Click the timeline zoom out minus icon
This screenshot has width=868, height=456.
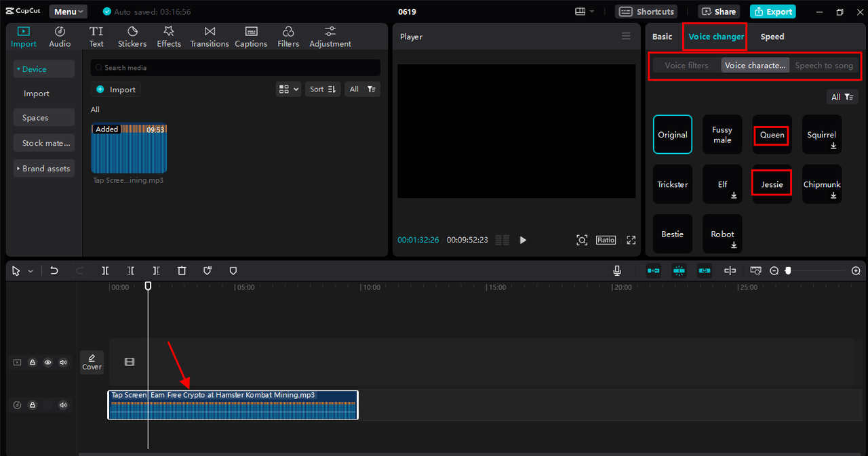(774, 270)
